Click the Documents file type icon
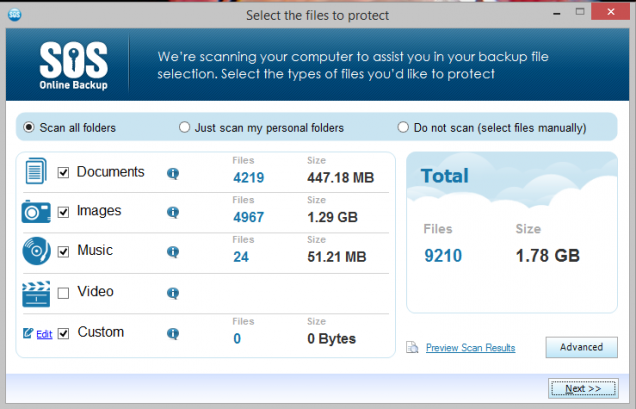The width and height of the screenshot is (636, 409). coord(35,172)
